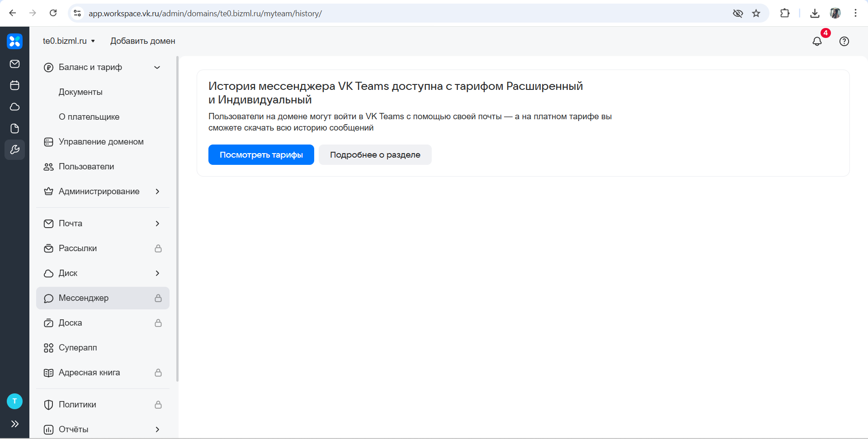Click the mailings icon beside Рассылки

tap(48, 248)
